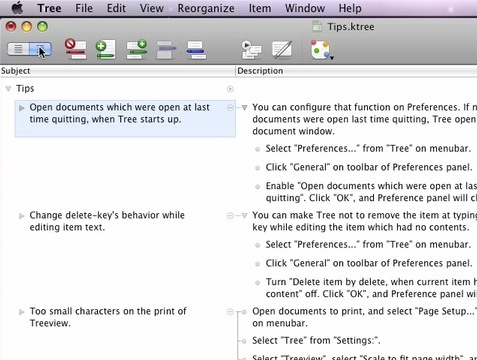
Task: Collapse the Tips root item triangle
Action: (8, 89)
